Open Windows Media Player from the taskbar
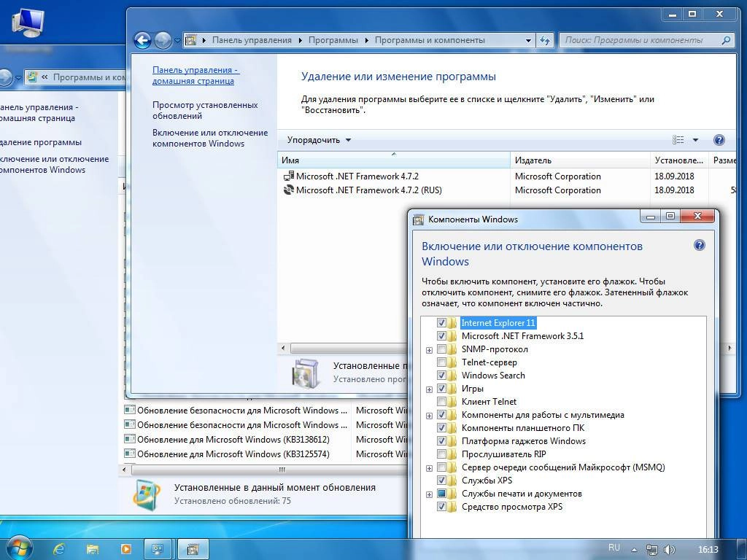This screenshot has width=747, height=560. click(x=125, y=549)
